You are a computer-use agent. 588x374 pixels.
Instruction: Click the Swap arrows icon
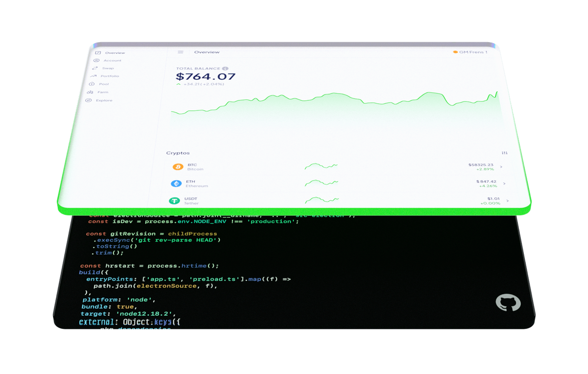coord(95,68)
